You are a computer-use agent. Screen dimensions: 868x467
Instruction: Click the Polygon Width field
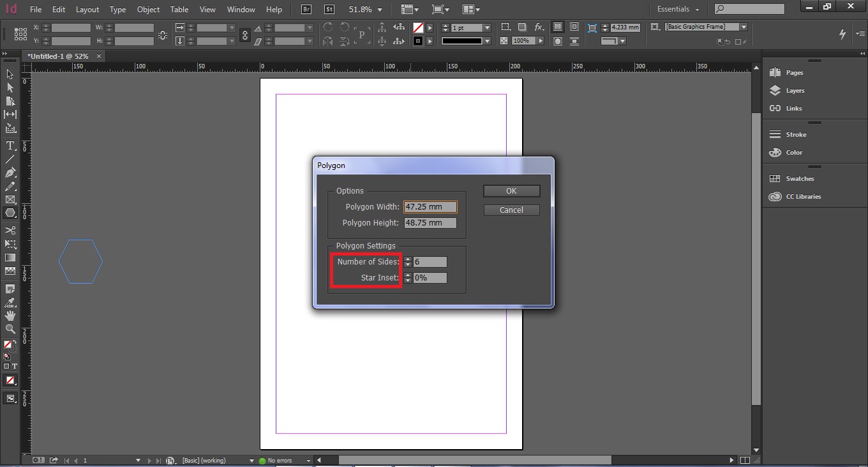[x=430, y=207]
